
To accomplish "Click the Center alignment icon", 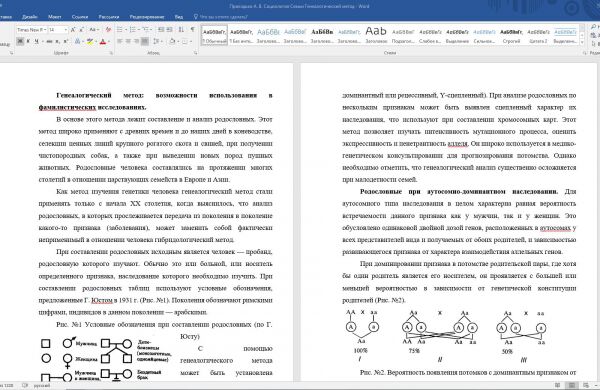I will 128,41.
